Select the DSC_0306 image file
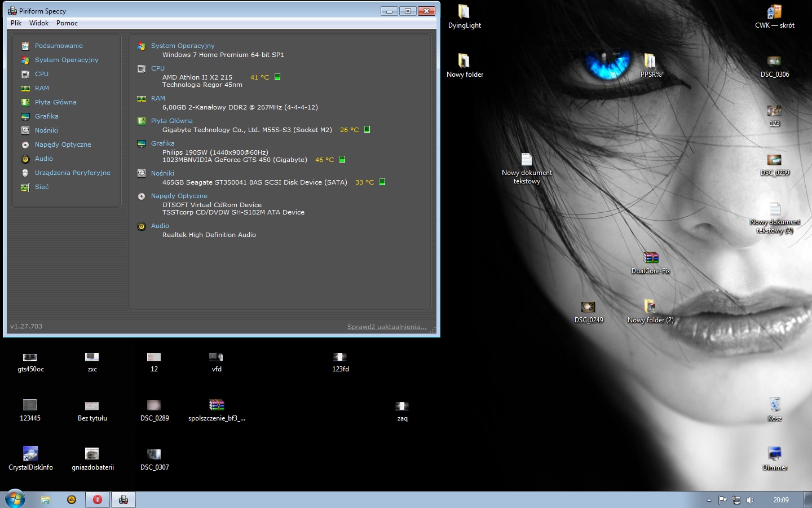Screen dimensions: 812x508 775,65
